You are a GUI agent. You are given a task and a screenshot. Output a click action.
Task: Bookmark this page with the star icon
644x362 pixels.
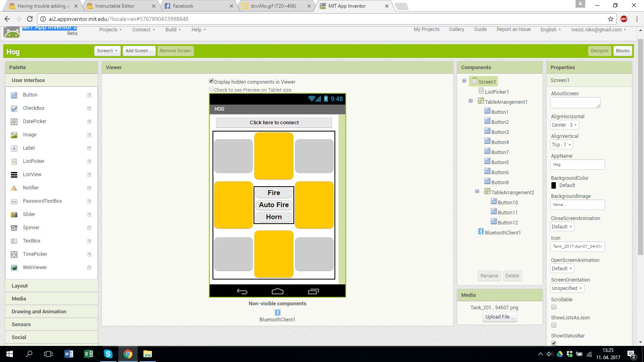coord(611,19)
